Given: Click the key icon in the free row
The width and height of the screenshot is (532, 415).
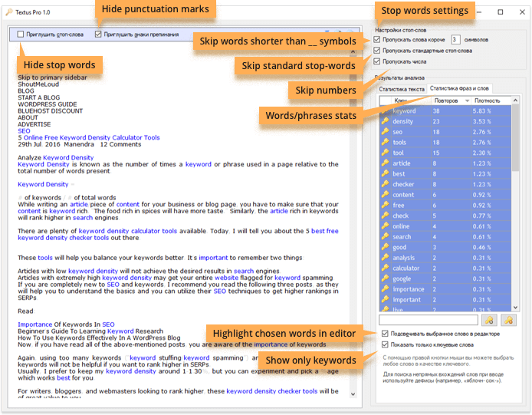Looking at the screenshot, I should (385, 205).
